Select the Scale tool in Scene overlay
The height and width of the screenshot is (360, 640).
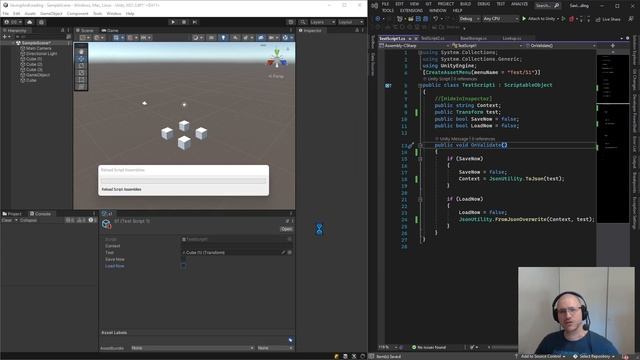(81, 73)
